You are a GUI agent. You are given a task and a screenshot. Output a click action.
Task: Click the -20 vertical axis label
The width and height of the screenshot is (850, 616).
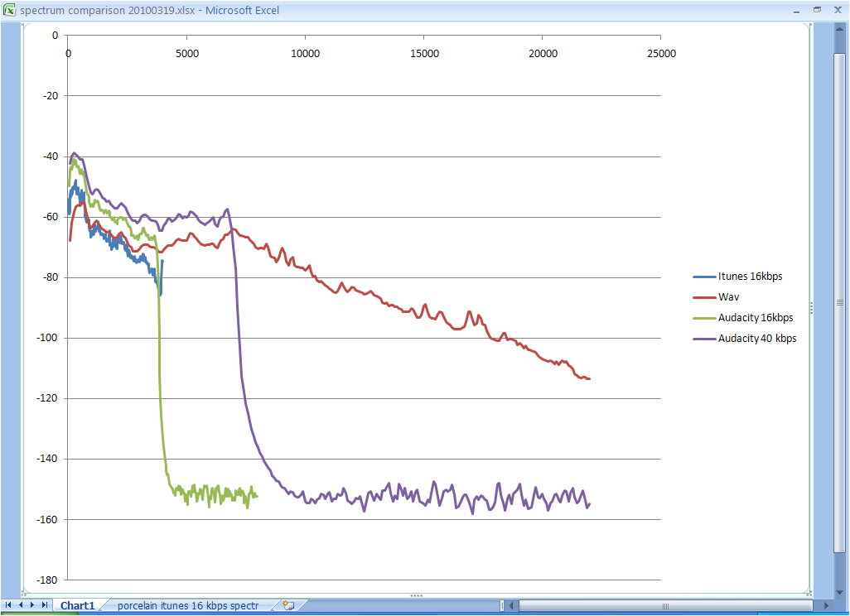tap(51, 96)
